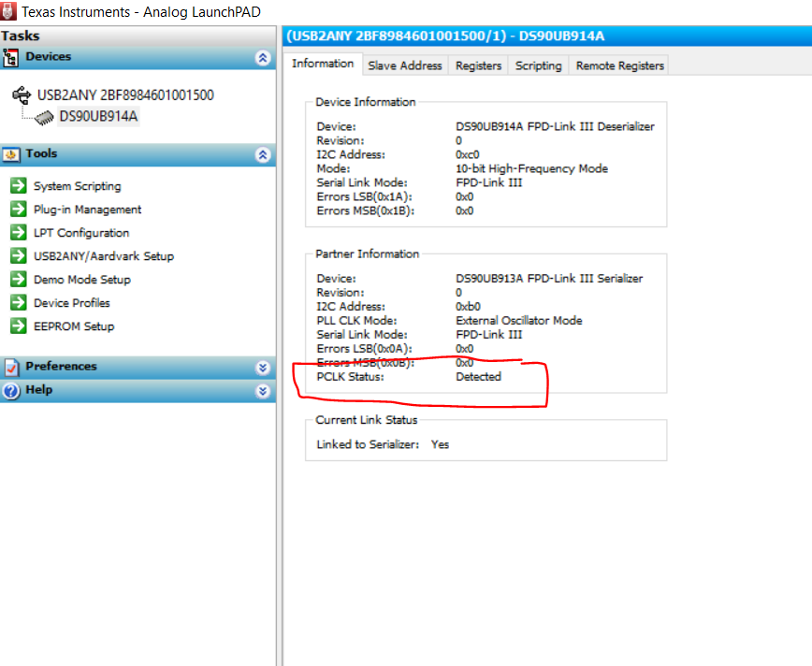Click the green arrow beside USB2ANY/Aardvark Setup
The height and width of the screenshot is (666, 812).
[19, 255]
